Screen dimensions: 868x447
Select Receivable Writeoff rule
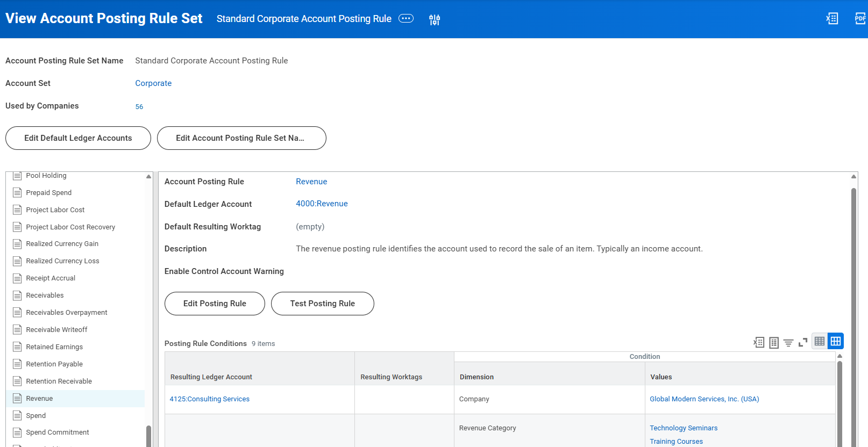56,330
